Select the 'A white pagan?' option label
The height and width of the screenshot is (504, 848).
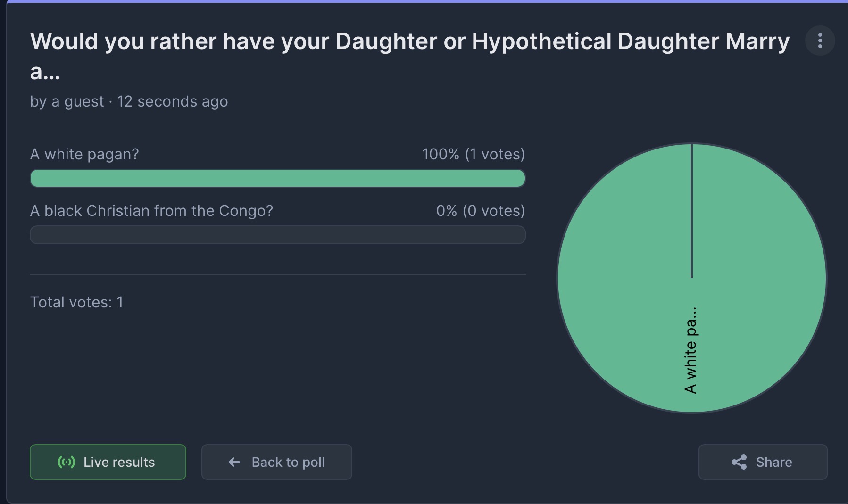(84, 154)
